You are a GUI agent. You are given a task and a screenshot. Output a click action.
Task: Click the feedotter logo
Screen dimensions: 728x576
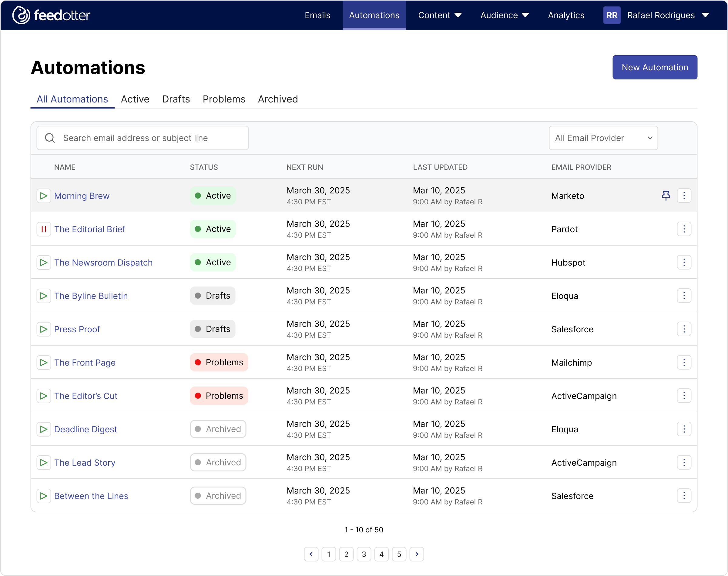pyautogui.click(x=51, y=15)
